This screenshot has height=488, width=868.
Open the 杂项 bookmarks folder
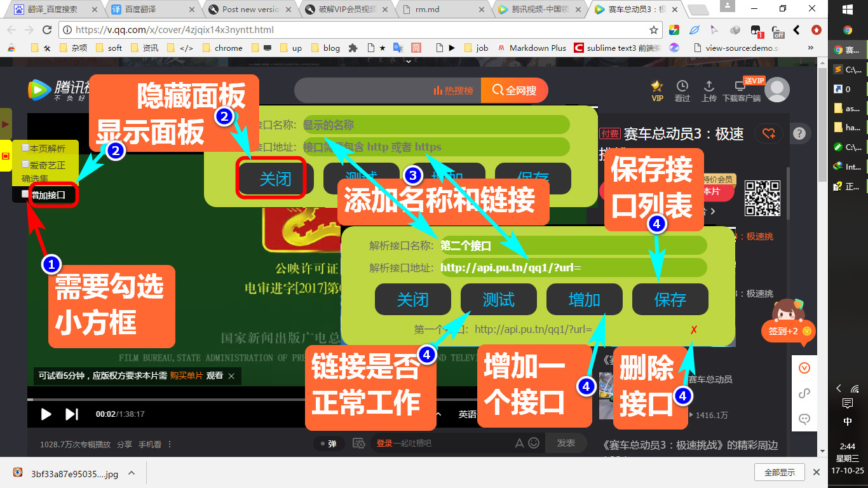tap(73, 48)
